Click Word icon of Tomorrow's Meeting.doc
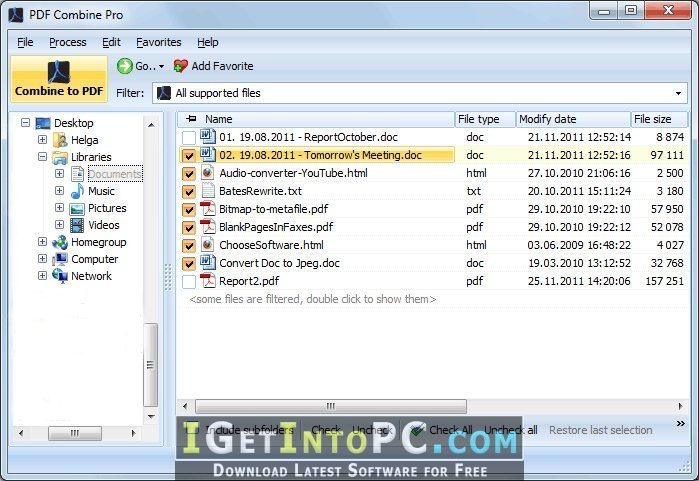 tap(208, 154)
